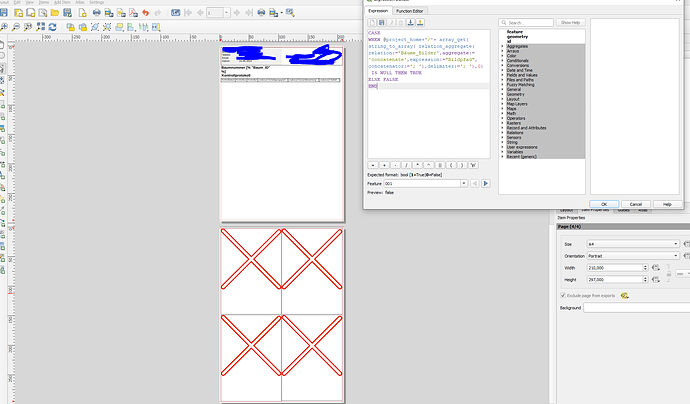Image resolution: width=690 pixels, height=404 pixels.
Task: Click the Show Help button
Action: point(570,22)
